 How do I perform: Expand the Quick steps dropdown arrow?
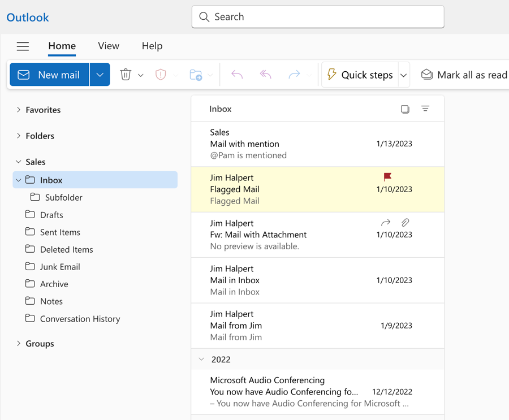click(x=404, y=75)
